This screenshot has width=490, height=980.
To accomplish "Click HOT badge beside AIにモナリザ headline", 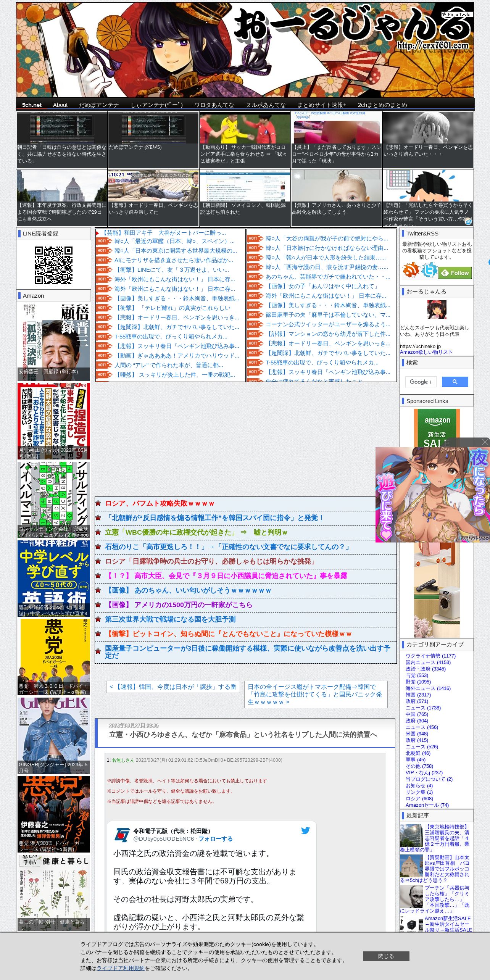I will [104, 260].
